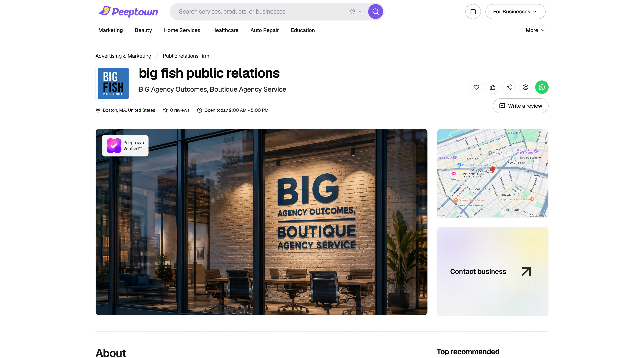Open the Auto Repair category
The image size is (644, 358).
click(264, 30)
